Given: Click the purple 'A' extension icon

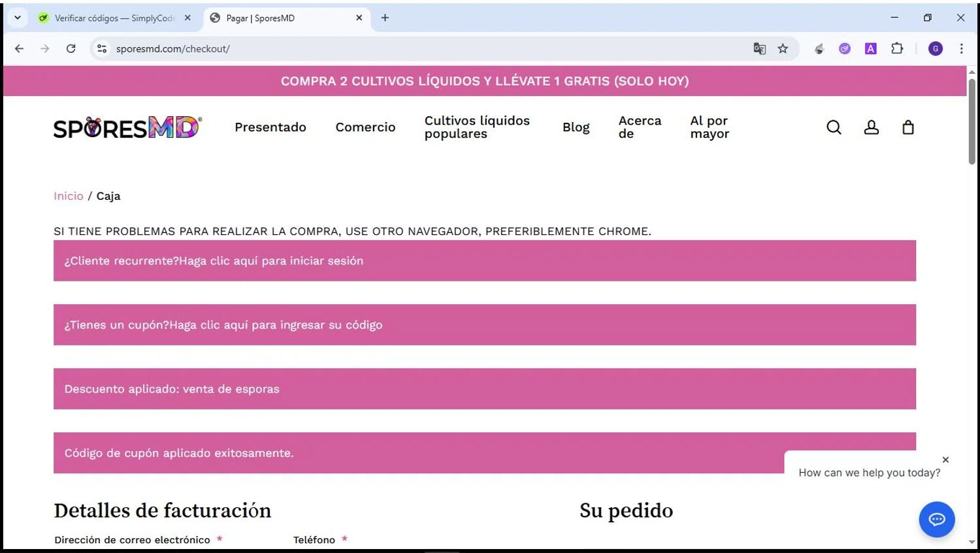Looking at the screenshot, I should click(x=871, y=48).
